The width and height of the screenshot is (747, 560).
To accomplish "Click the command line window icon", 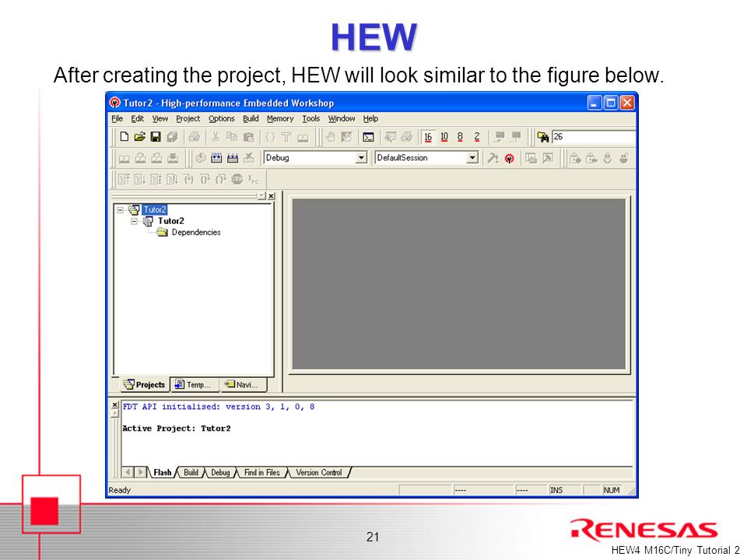I will 368,137.
